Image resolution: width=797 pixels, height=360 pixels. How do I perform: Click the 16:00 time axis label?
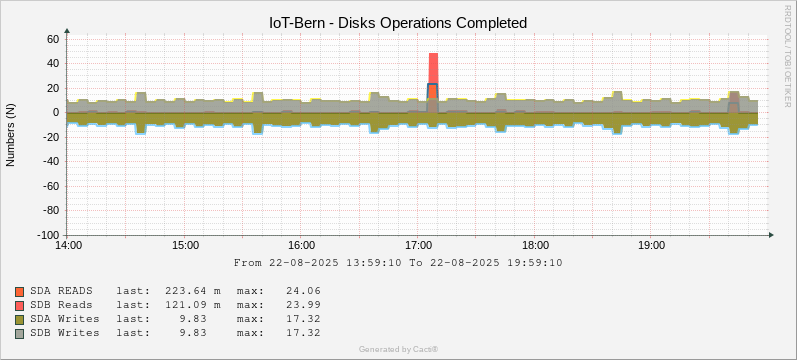301,246
